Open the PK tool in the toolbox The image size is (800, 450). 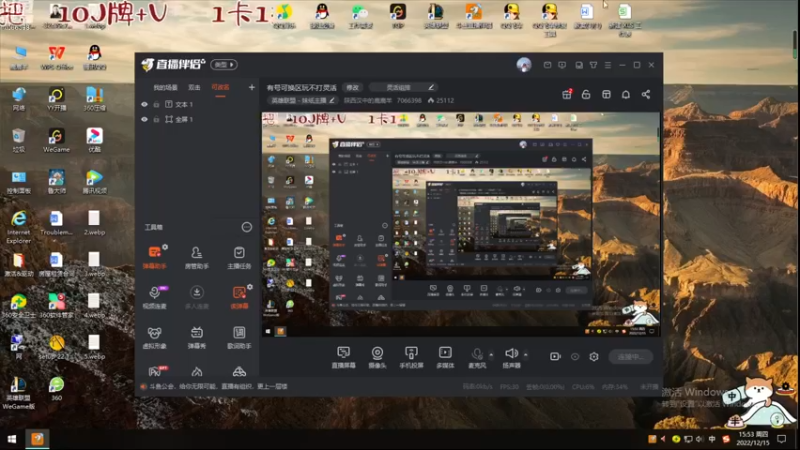pyautogui.click(x=155, y=371)
